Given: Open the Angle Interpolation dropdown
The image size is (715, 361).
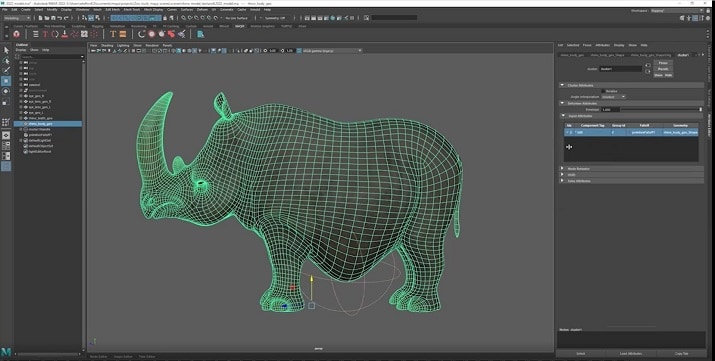Looking at the screenshot, I should (613, 97).
